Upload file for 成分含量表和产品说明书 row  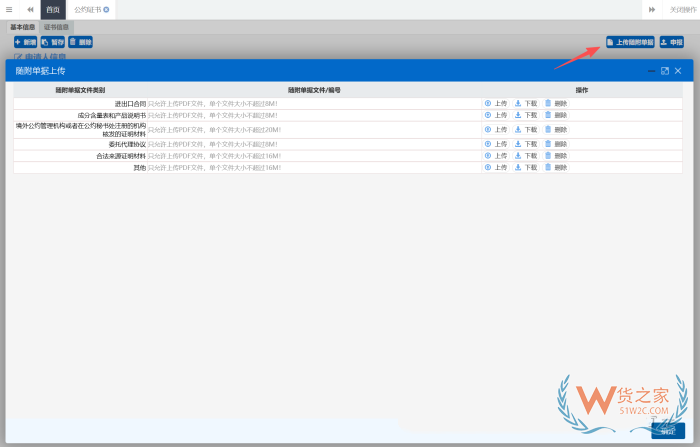pyautogui.click(x=496, y=115)
